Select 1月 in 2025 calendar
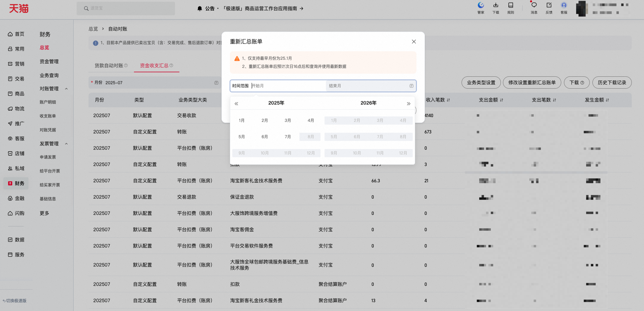 coord(241,121)
